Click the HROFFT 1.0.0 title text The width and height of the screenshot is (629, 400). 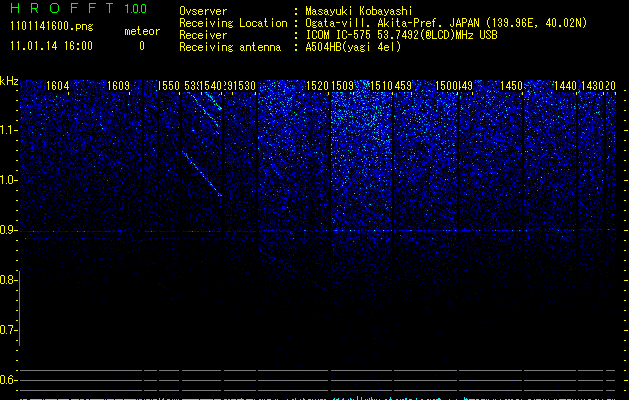(79, 8)
